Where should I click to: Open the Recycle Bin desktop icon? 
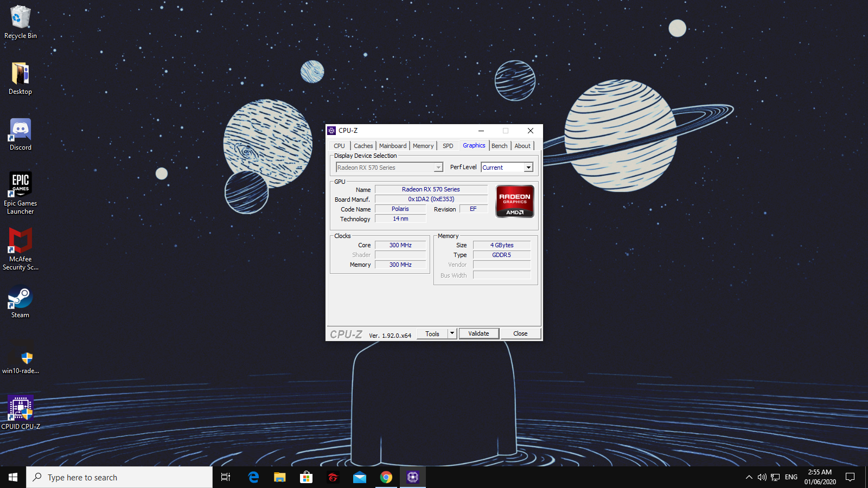coord(21,22)
